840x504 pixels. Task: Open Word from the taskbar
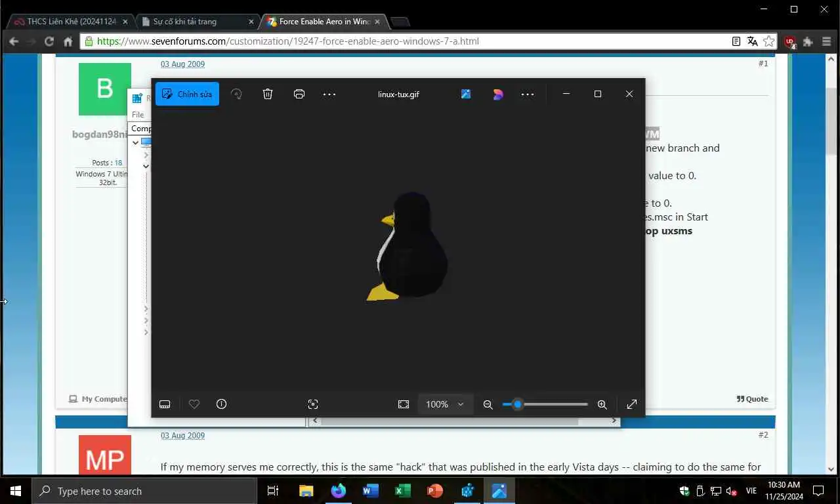(x=370, y=491)
